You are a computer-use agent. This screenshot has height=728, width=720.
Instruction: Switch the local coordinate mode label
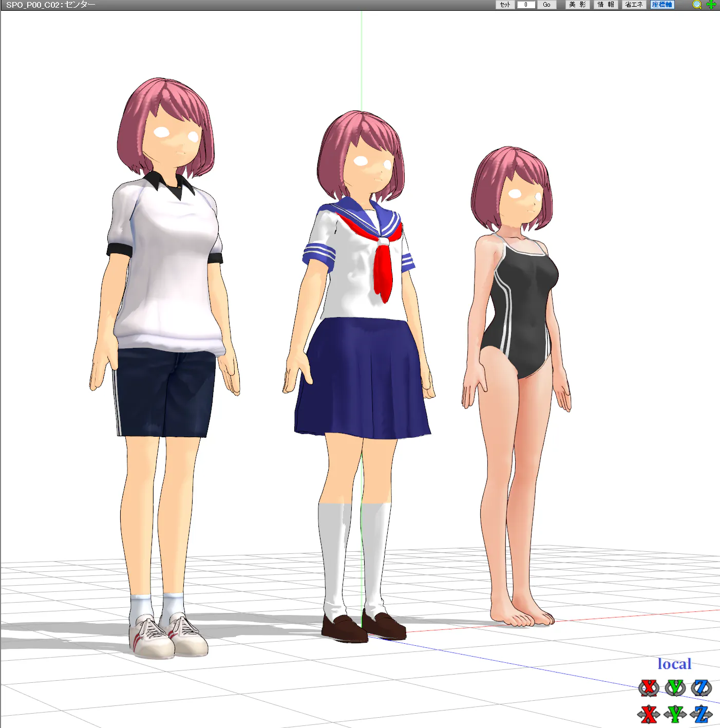pyautogui.click(x=674, y=664)
